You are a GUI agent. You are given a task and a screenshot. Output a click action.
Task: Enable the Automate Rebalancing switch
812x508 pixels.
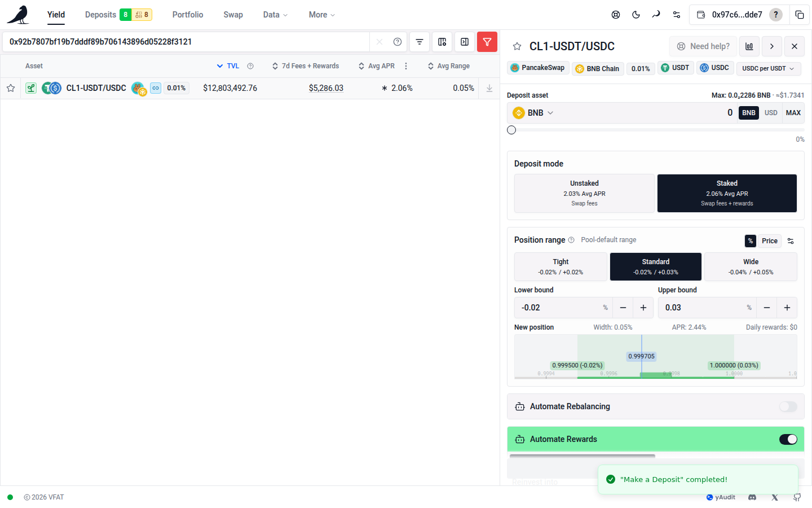pos(788,406)
